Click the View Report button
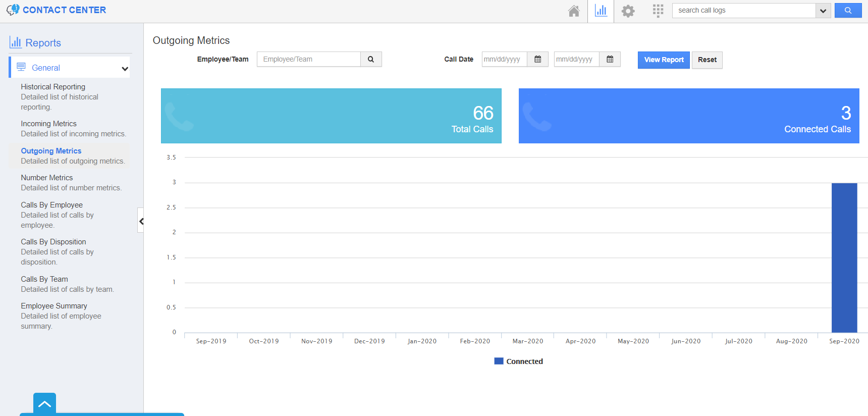Screen dimensions: 868x416 pos(664,60)
